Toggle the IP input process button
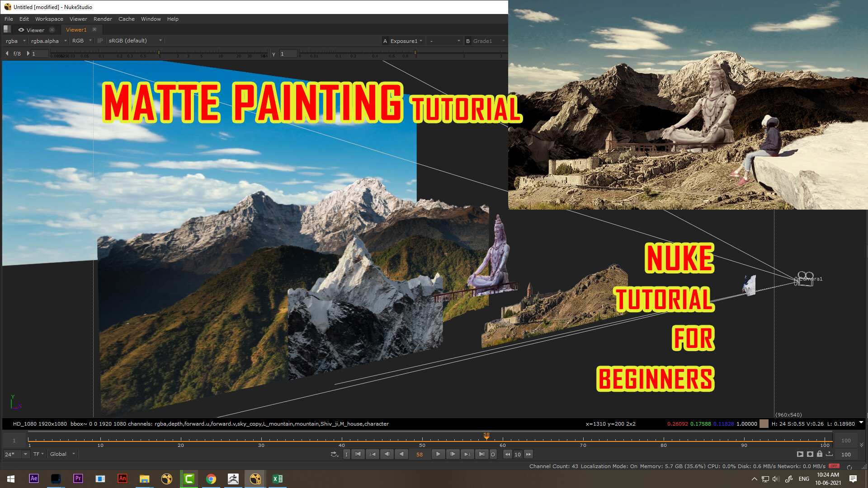The height and width of the screenshot is (488, 868). [x=99, y=41]
